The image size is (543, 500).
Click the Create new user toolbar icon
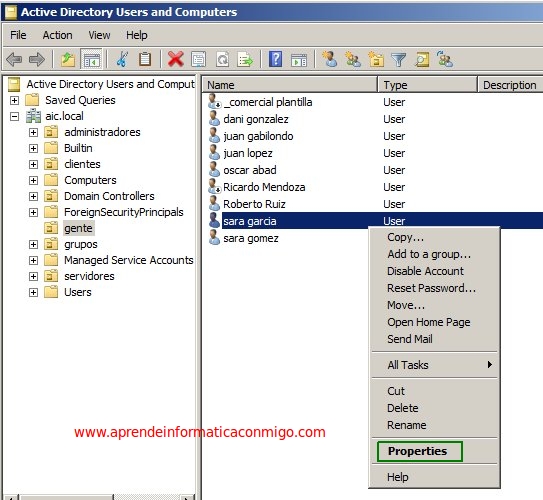(330, 59)
